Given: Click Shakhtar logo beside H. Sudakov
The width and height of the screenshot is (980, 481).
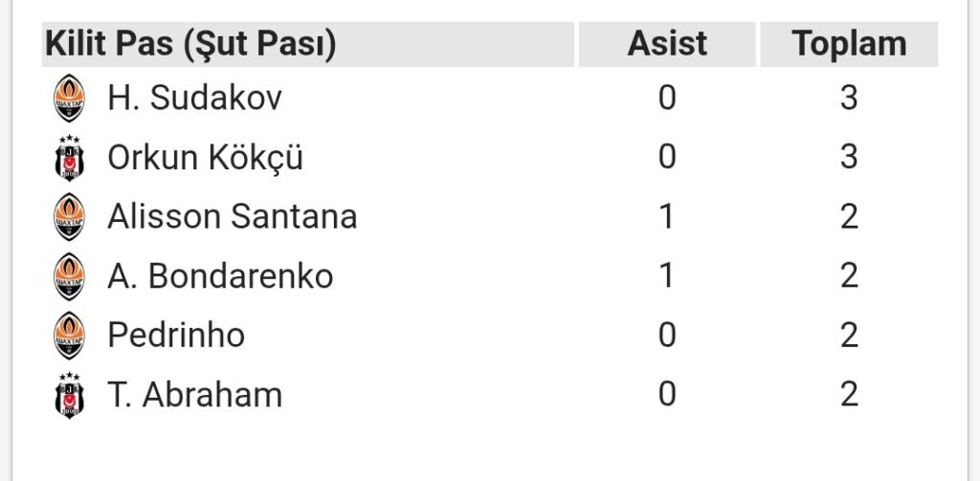Looking at the screenshot, I should pyautogui.click(x=69, y=98).
